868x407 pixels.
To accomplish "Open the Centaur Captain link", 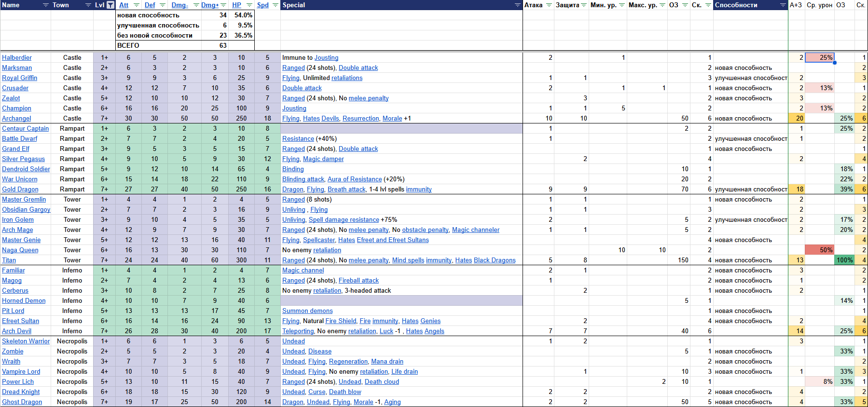I will 26,128.
